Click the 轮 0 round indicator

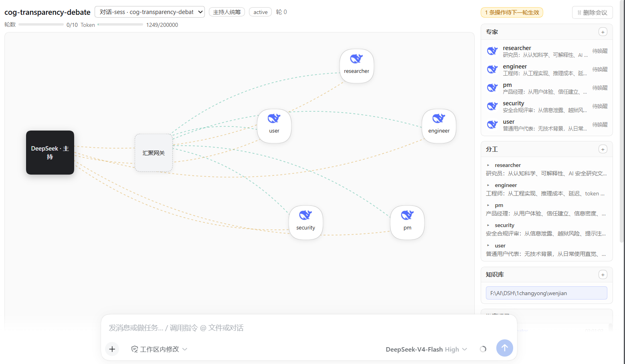coord(281,12)
